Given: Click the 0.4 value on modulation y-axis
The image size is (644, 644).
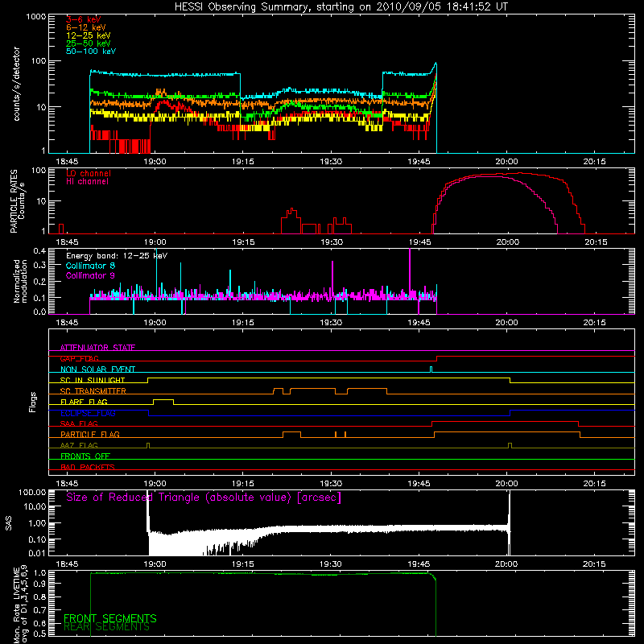Looking at the screenshot, I should coord(39,250).
